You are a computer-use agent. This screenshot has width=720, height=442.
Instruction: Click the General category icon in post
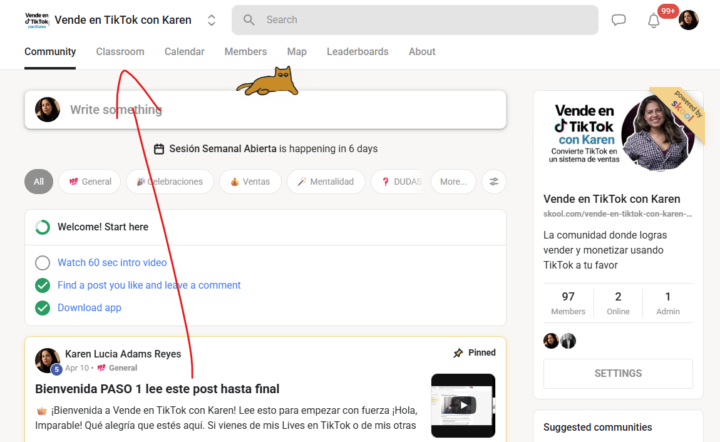click(x=101, y=368)
